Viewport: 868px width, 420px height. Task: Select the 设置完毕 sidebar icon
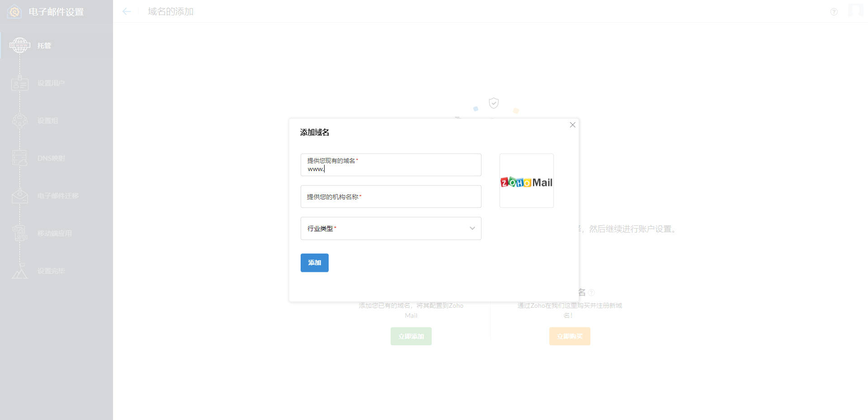(19, 271)
